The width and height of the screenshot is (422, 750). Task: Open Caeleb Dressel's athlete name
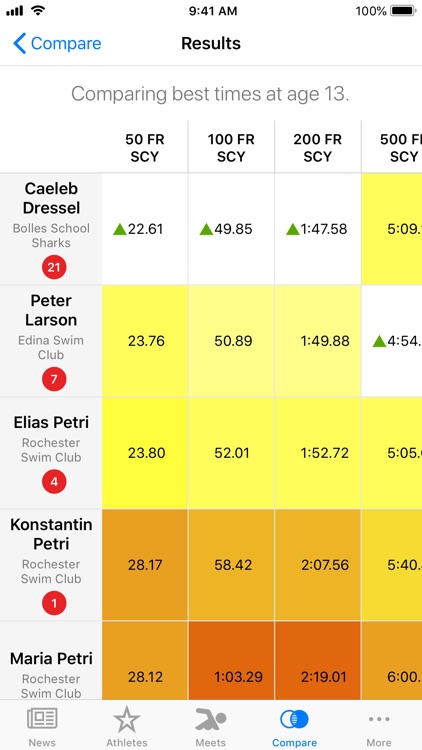[x=52, y=198]
